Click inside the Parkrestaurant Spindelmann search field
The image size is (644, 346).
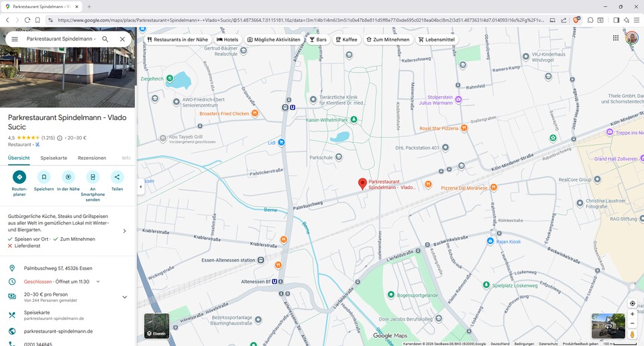pos(61,39)
